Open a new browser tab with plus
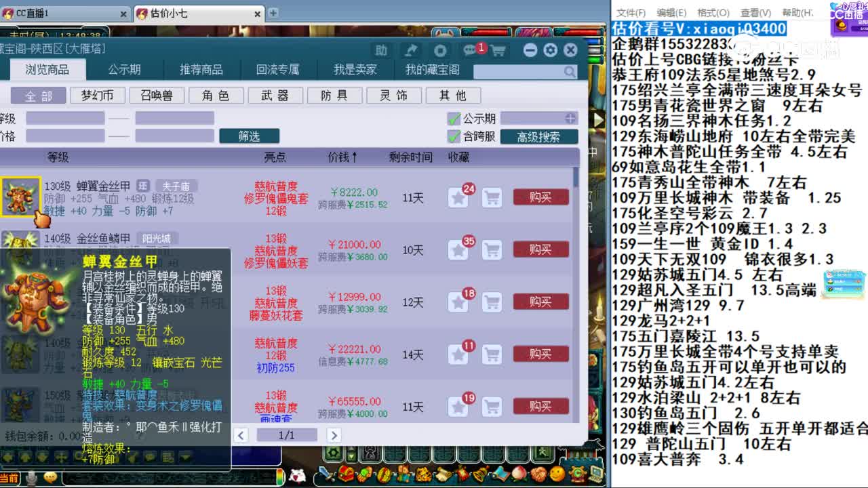The height and width of the screenshot is (488, 868). pyautogui.click(x=273, y=13)
